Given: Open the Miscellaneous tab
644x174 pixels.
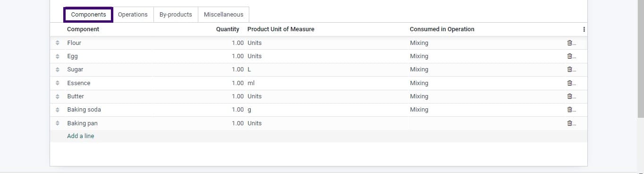Looking at the screenshot, I should click(x=223, y=15).
